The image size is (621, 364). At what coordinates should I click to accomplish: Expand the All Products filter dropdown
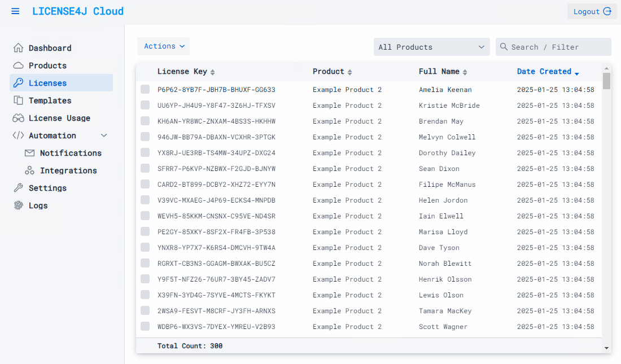coord(431,47)
